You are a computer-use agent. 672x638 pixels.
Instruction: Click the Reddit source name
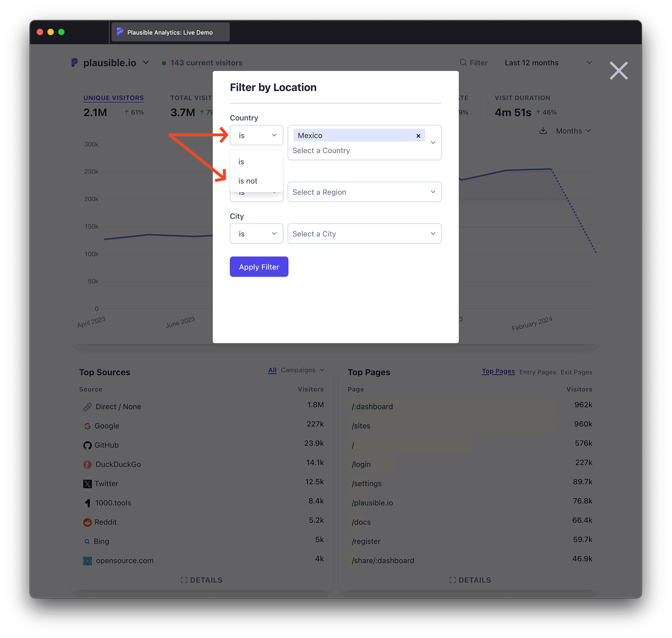(x=105, y=522)
